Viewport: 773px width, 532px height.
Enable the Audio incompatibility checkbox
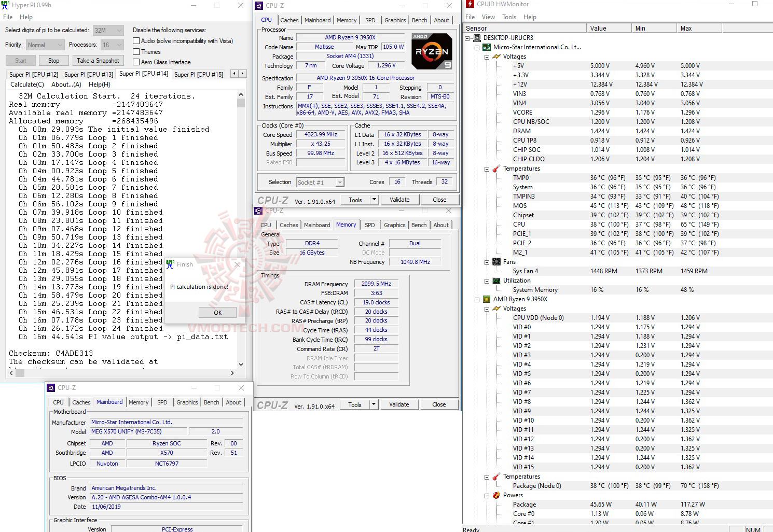point(136,40)
